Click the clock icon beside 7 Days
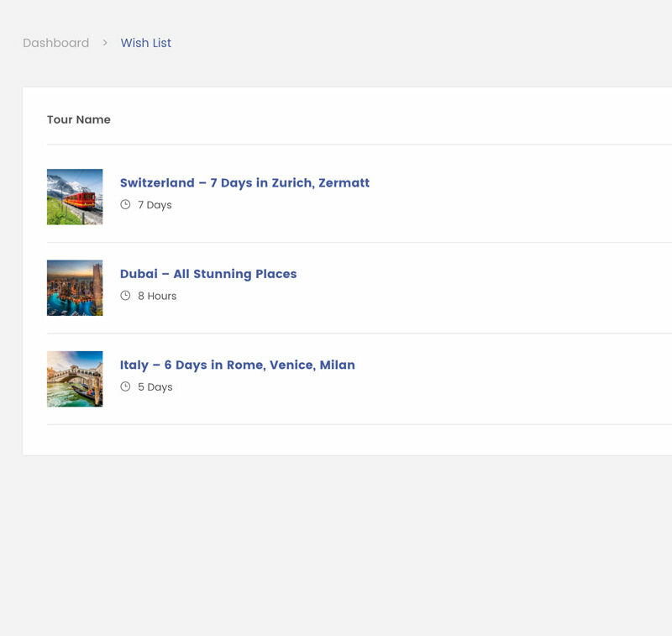Viewport: 672px width, 636px height. tap(125, 204)
